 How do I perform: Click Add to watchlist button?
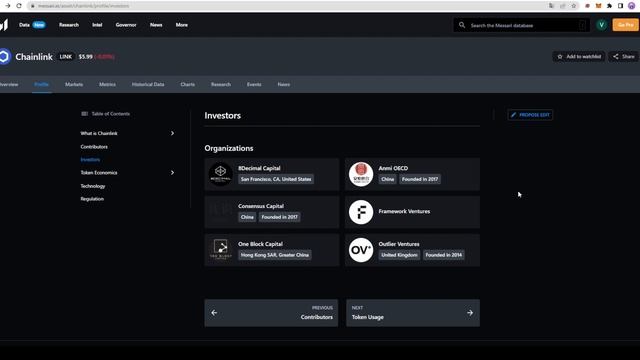(x=579, y=57)
